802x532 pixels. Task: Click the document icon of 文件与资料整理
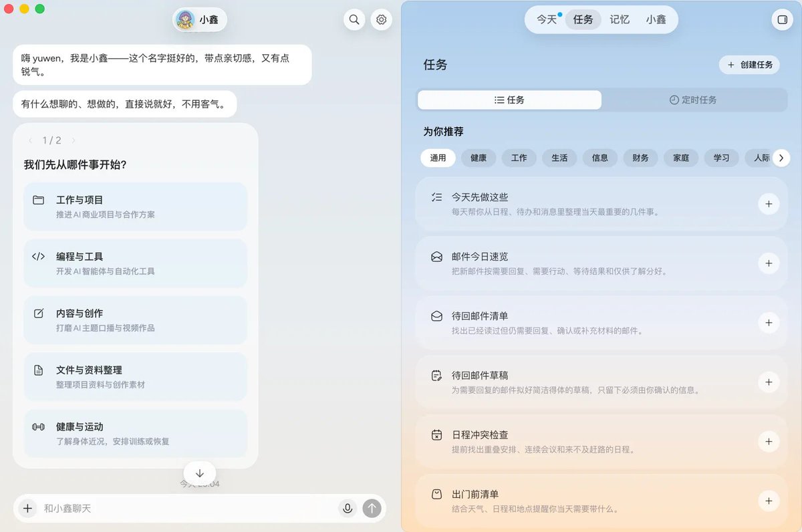pyautogui.click(x=38, y=370)
